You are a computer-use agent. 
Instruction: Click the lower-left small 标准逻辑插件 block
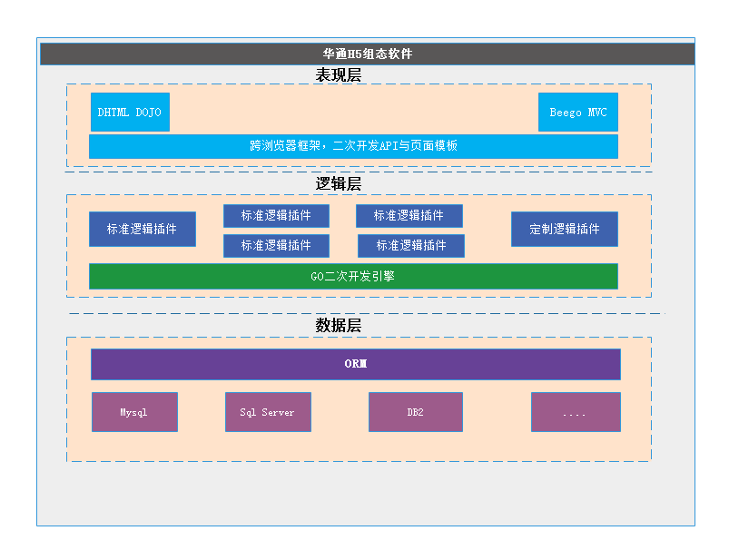pos(276,246)
